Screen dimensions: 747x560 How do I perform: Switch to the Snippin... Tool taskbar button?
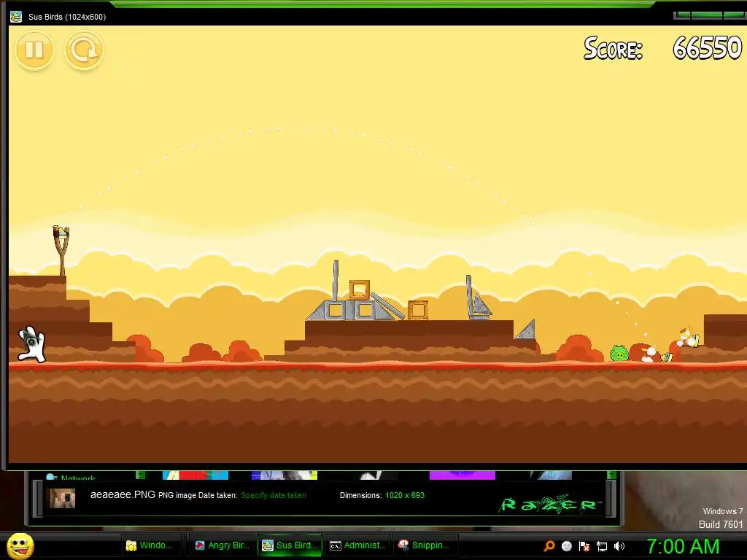point(424,545)
